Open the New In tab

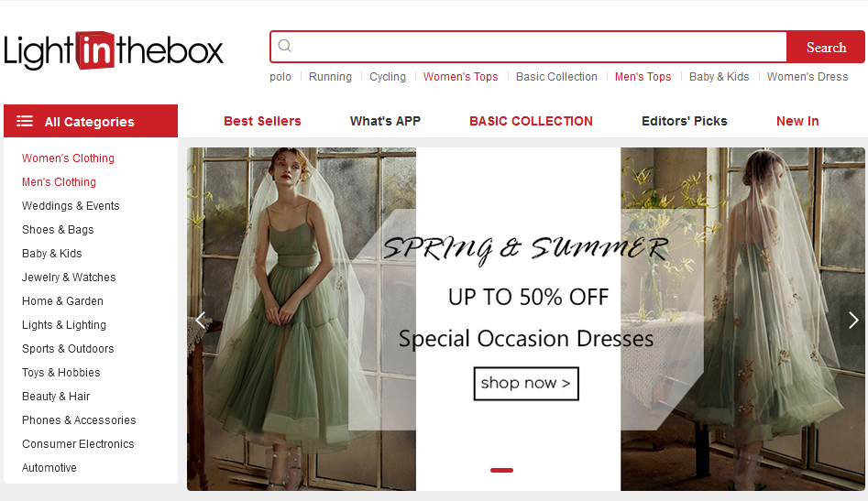coord(797,121)
